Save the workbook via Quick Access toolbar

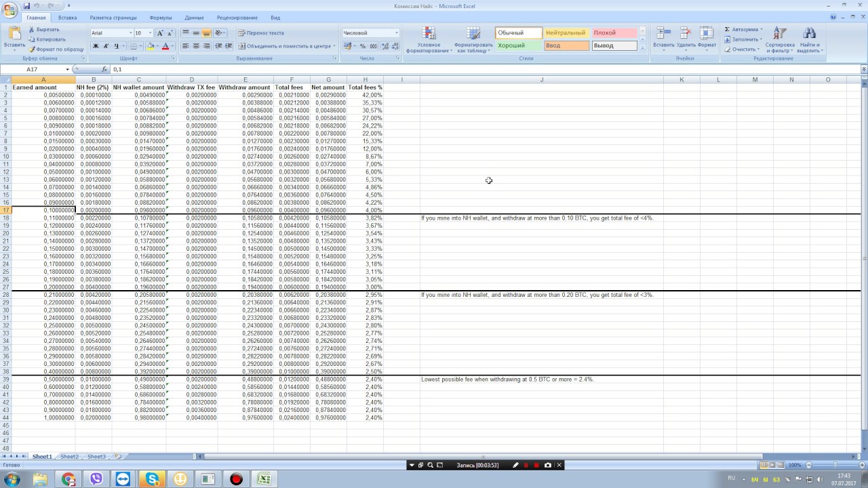[26, 6]
